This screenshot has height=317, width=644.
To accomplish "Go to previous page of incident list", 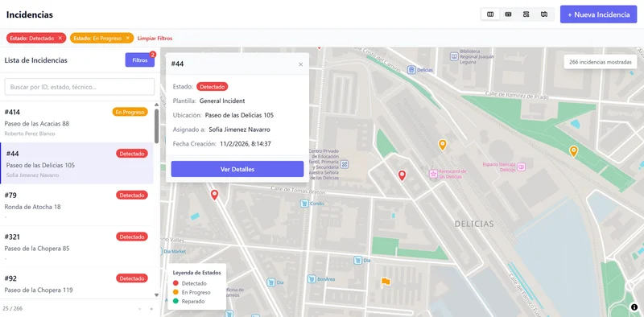I will click(x=139, y=309).
